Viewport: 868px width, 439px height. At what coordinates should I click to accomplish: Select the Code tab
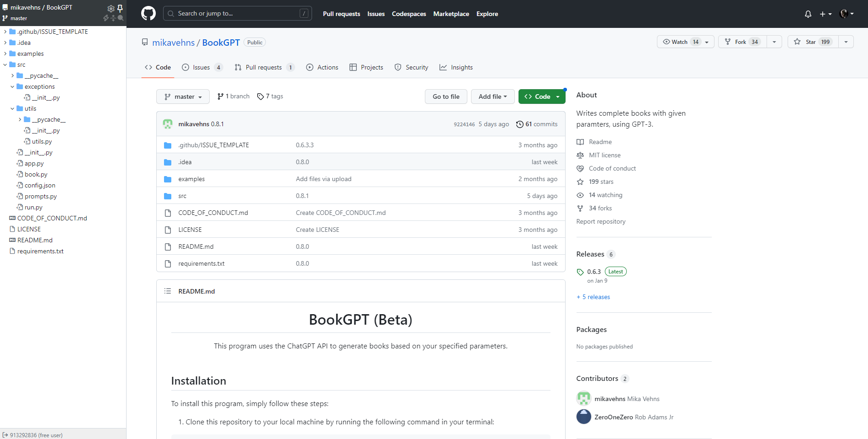(x=158, y=67)
